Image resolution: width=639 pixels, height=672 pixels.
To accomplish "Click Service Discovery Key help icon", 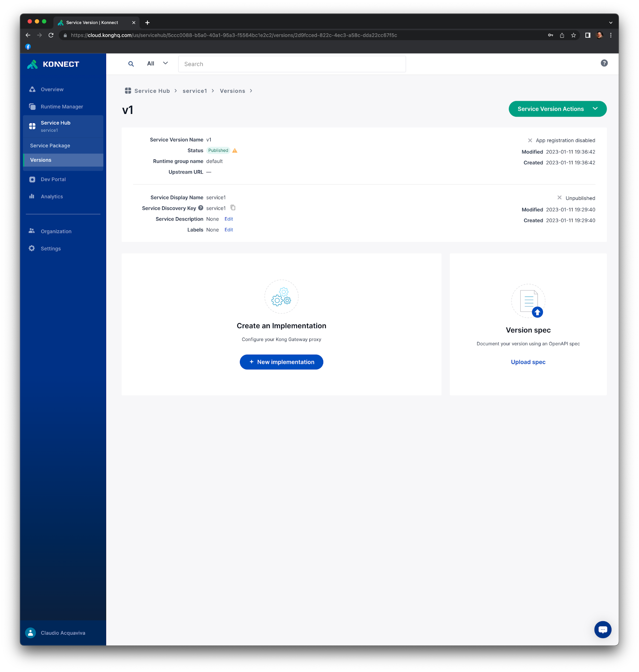I will point(201,208).
